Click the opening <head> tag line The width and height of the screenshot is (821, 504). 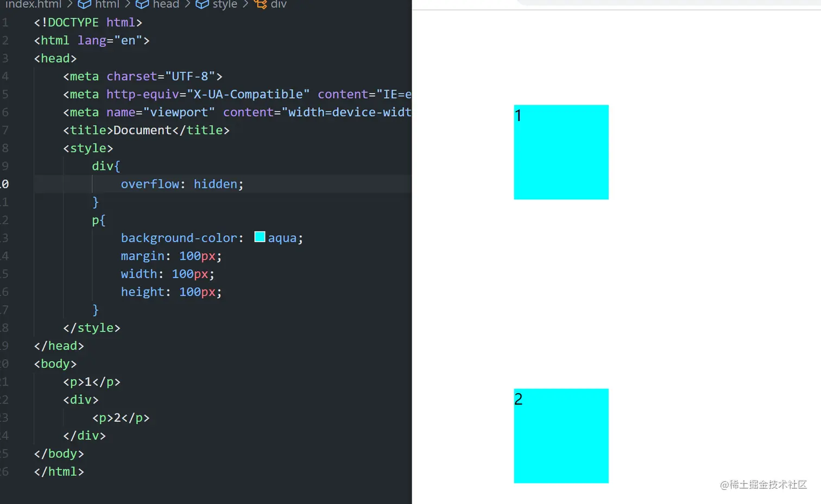click(55, 58)
